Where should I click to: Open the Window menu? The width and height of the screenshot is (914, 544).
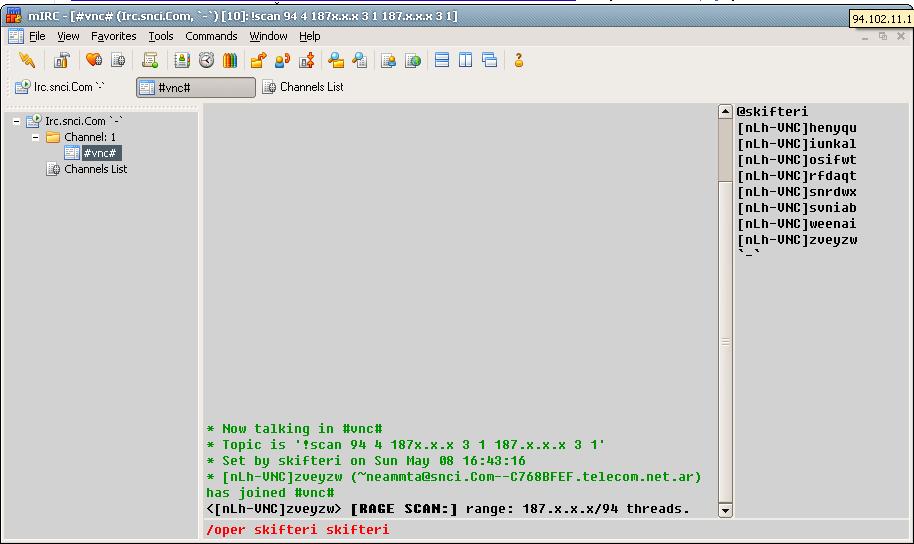[268, 36]
